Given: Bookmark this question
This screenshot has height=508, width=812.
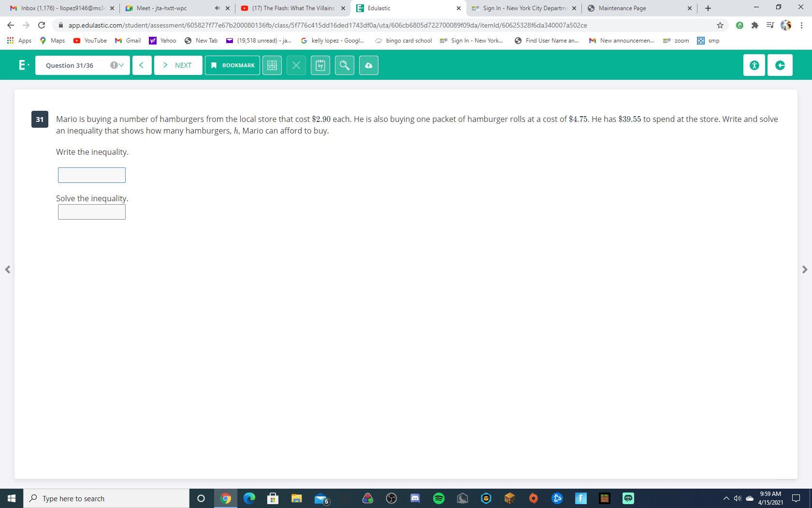Looking at the screenshot, I should [232, 65].
